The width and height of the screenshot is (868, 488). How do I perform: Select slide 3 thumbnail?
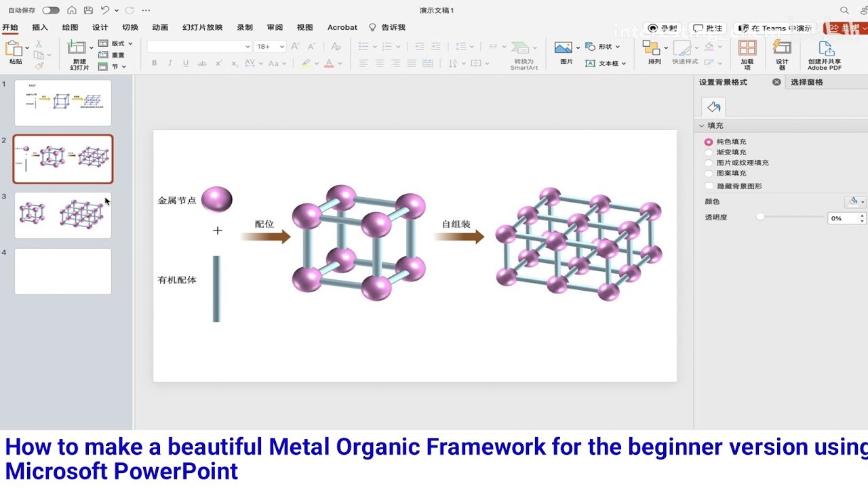tap(63, 216)
